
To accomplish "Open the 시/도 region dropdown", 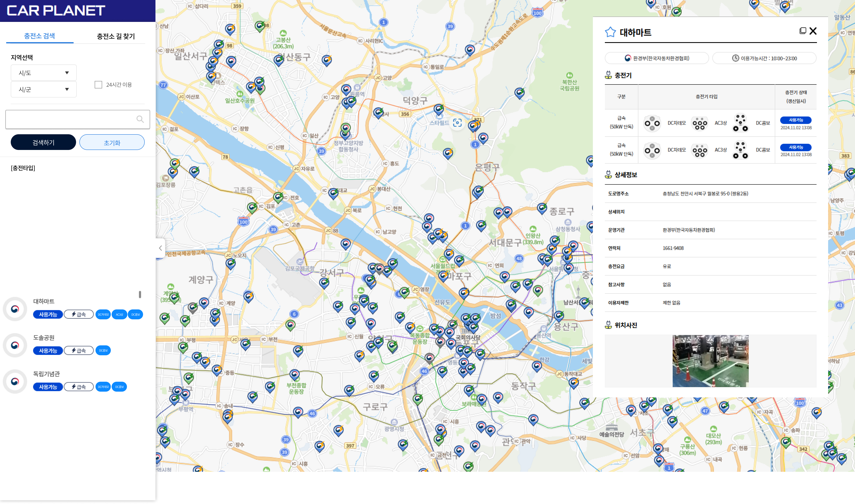I will (x=43, y=73).
